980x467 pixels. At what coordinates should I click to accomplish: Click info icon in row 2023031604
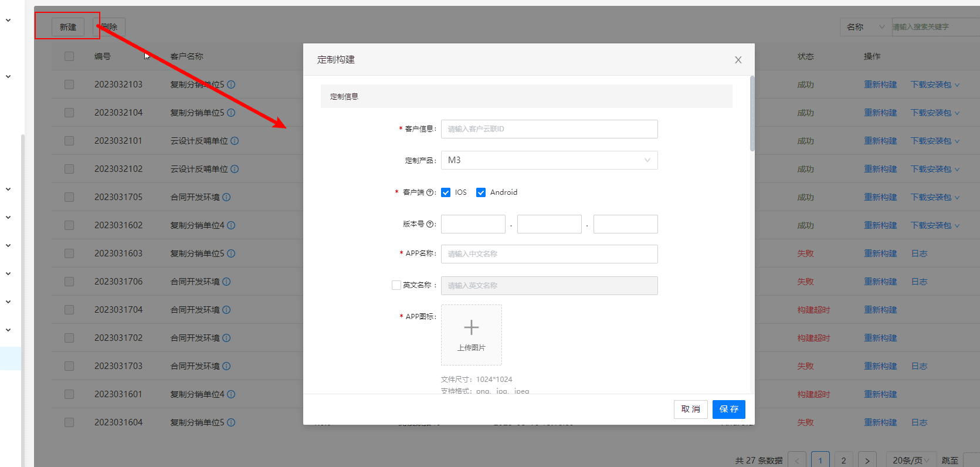(231, 422)
